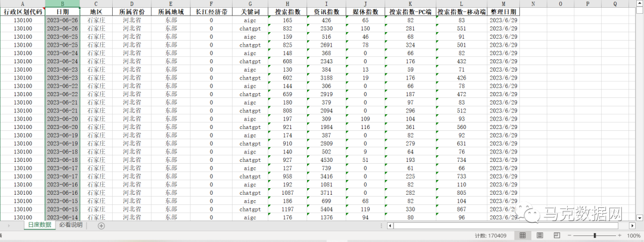Screen dimensions: 644x242
Task: Click zoom out minus icon
Action: [x=569, y=235]
